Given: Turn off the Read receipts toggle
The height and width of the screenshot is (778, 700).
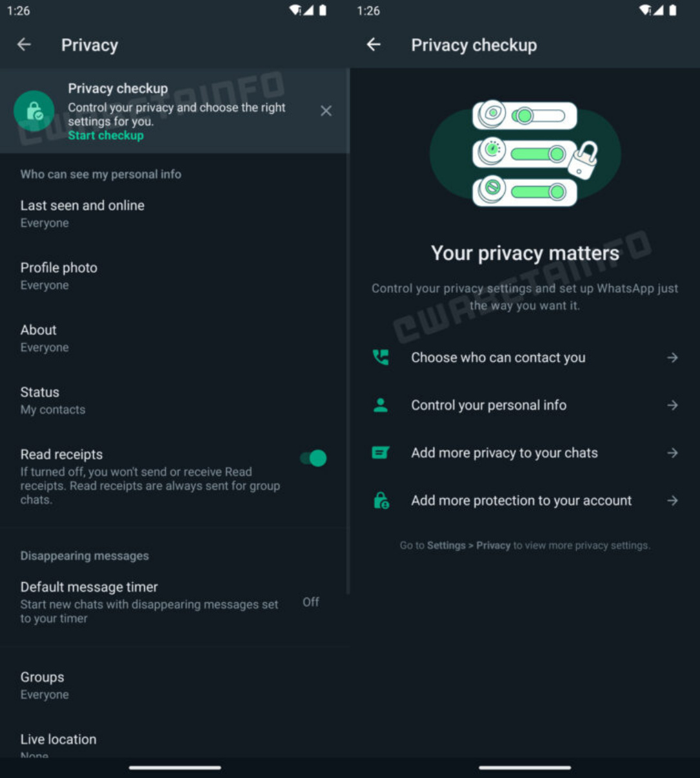Looking at the screenshot, I should (313, 459).
